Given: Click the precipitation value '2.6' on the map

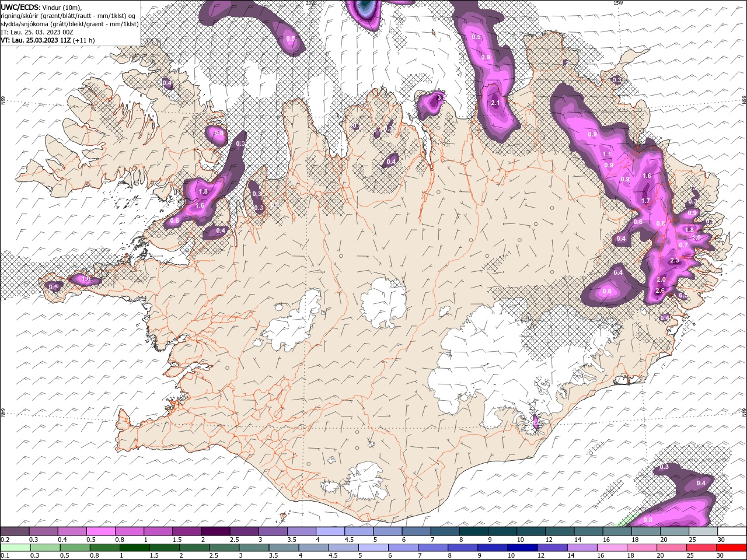Looking at the screenshot, I should 660,290.
